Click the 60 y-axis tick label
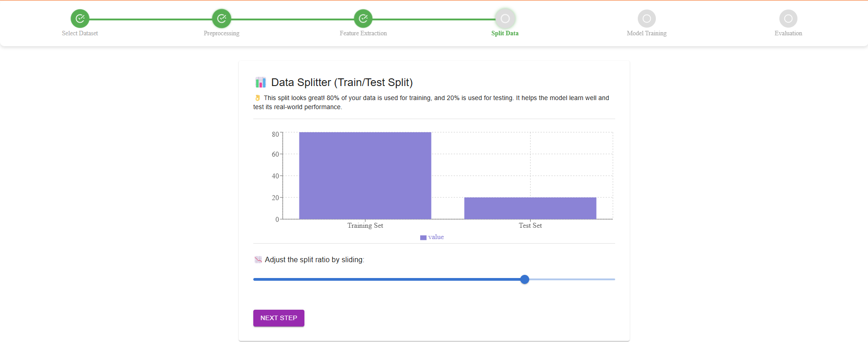Screen dimensions: 868x355 coord(275,154)
